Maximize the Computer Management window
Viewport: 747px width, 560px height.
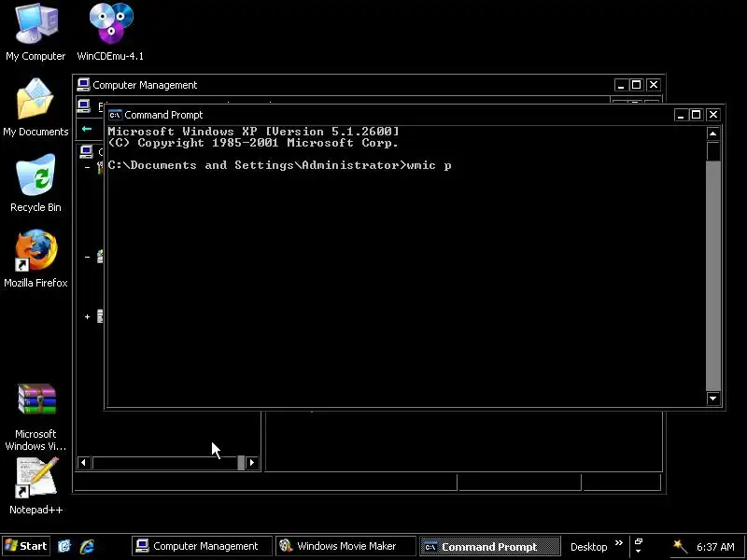pyautogui.click(x=637, y=85)
